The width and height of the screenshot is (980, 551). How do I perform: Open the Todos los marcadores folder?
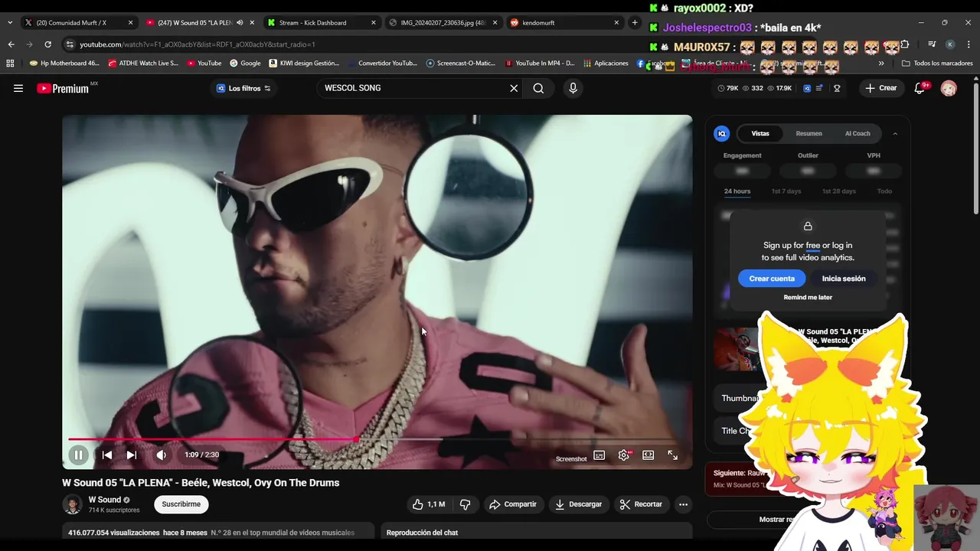937,64
